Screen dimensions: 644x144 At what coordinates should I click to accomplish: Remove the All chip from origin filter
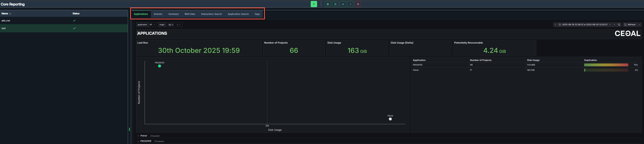click(172, 25)
